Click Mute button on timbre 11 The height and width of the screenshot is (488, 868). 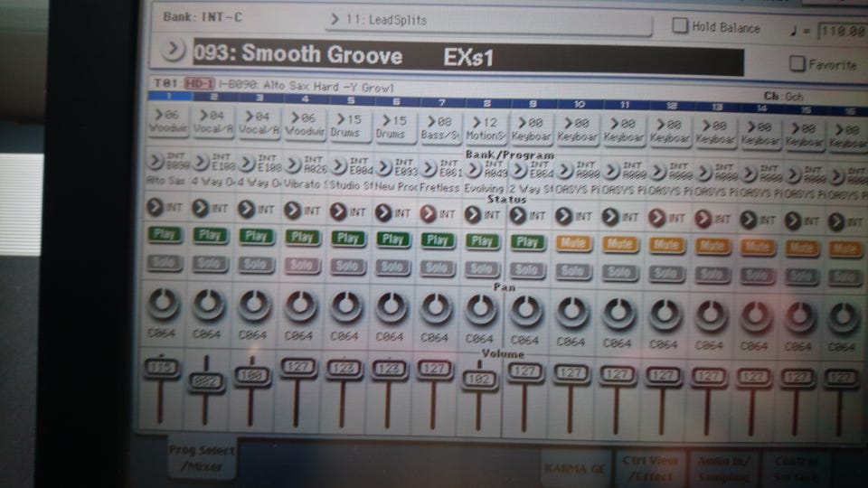(x=620, y=244)
